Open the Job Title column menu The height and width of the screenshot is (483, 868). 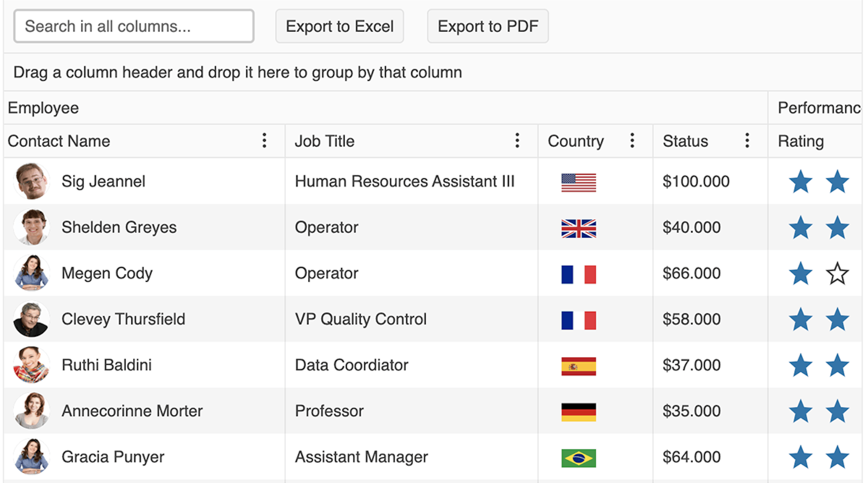(x=517, y=141)
